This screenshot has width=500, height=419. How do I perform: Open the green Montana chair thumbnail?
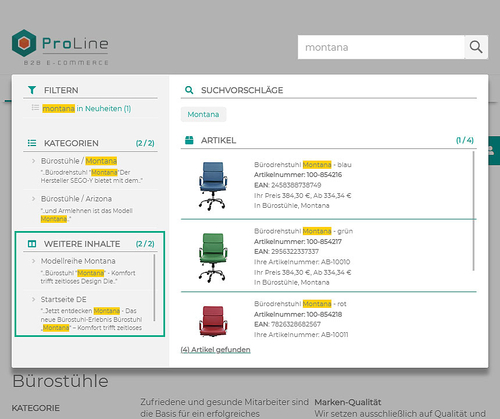(x=213, y=257)
